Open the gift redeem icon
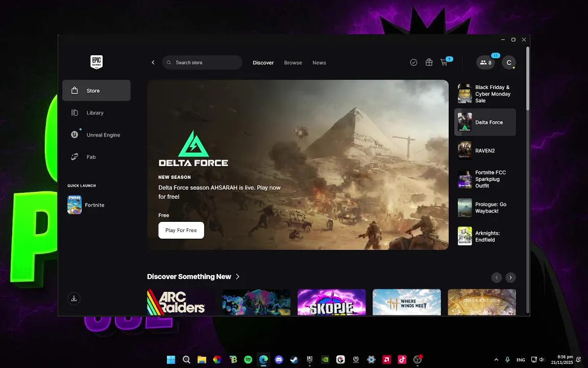This screenshot has width=588, height=368. point(429,62)
